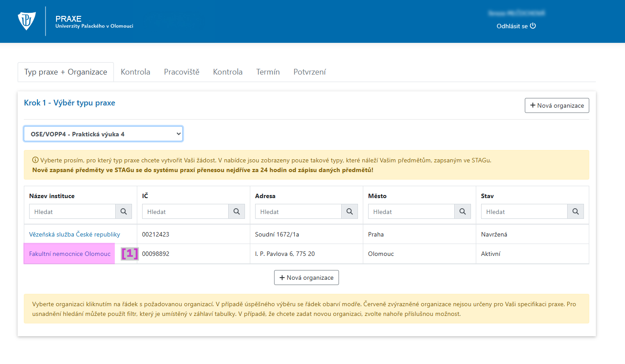Switch to the Pracoviště tab

tap(181, 72)
